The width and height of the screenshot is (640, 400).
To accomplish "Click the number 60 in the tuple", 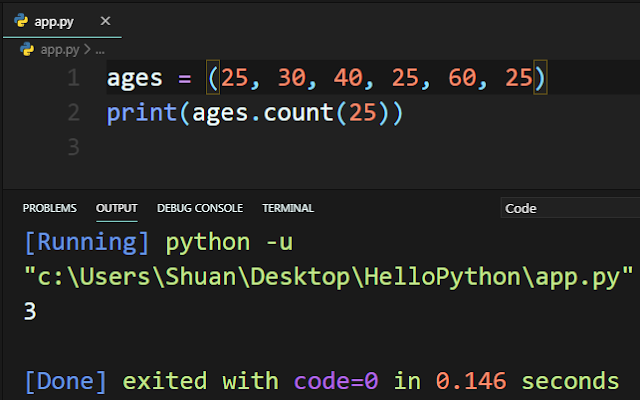I will click(x=462, y=78).
